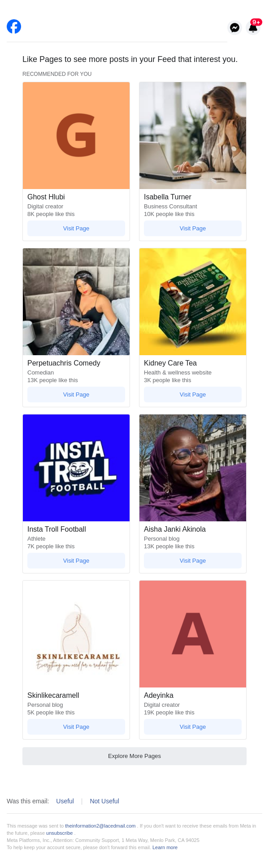Visit the Adeyinka page
This screenshot has height=868, width=269.
[193, 727]
